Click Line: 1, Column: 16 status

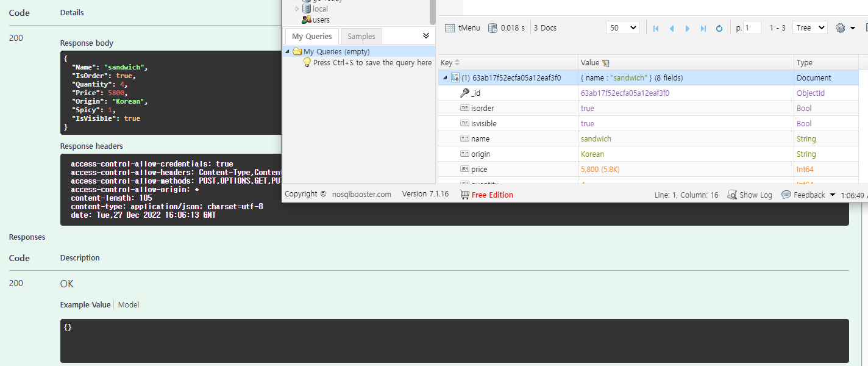(686, 195)
